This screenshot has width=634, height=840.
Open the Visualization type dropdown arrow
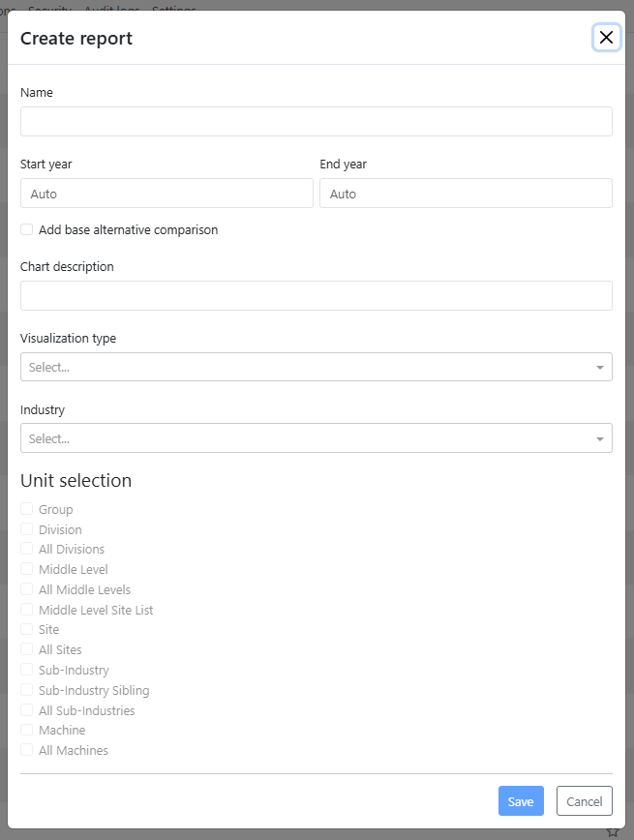click(600, 367)
